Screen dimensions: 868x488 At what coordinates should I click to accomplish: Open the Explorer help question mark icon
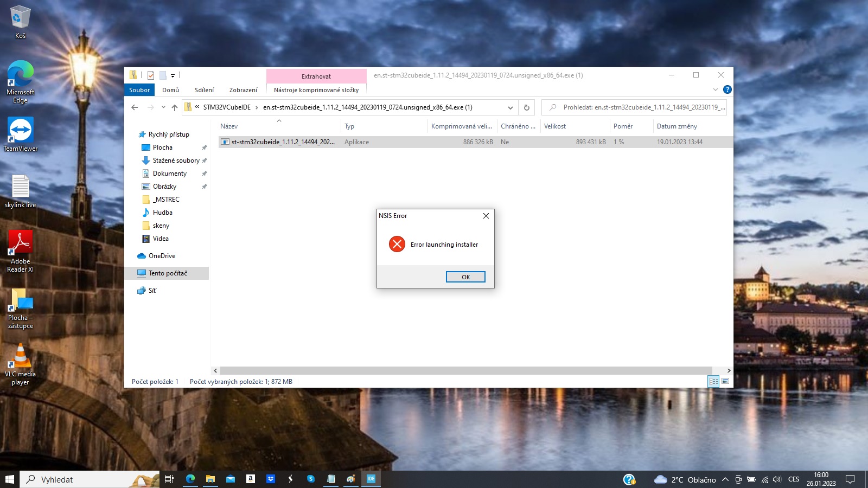[727, 89]
